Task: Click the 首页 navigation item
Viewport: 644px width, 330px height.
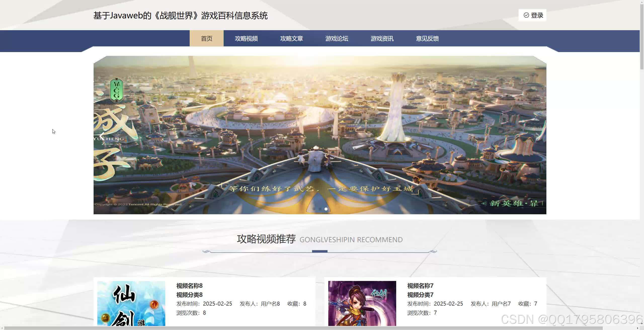Action: [206, 38]
